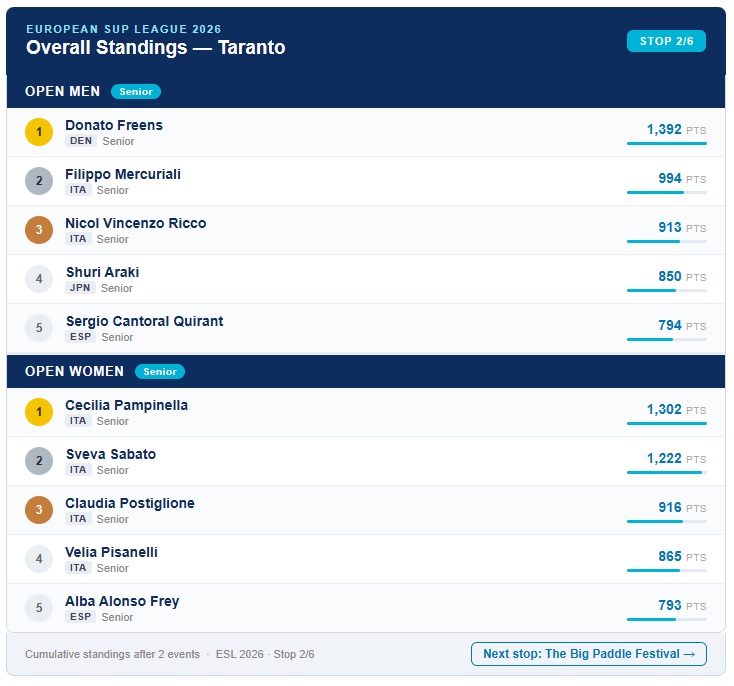
Task: Click the bronze rank 3 medal for Claudia Postiglione
Action: click(x=39, y=510)
